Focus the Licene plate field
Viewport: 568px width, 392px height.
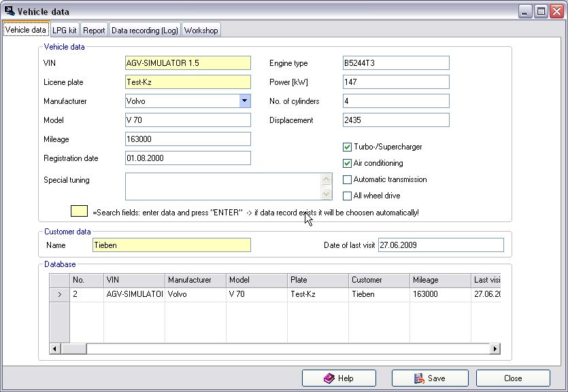click(188, 82)
